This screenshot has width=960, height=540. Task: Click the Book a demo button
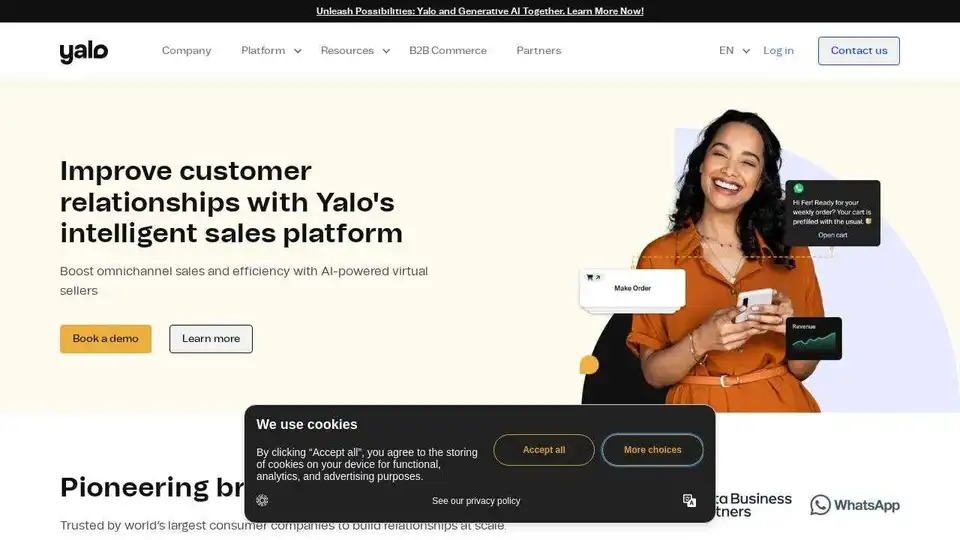click(x=105, y=339)
